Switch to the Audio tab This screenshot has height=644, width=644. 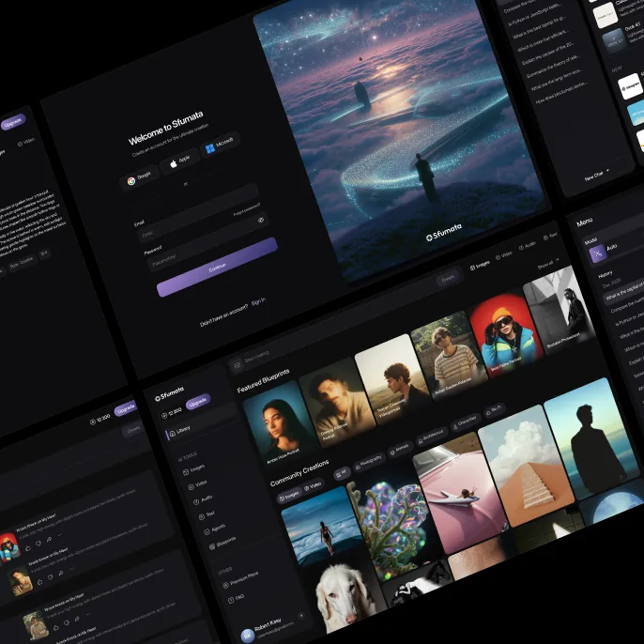click(x=528, y=245)
